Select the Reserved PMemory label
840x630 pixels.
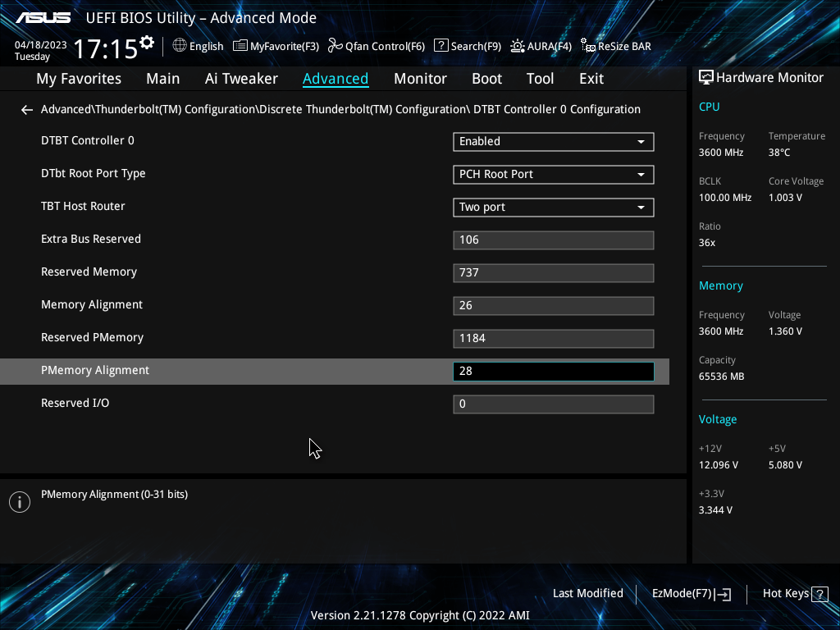click(x=92, y=337)
